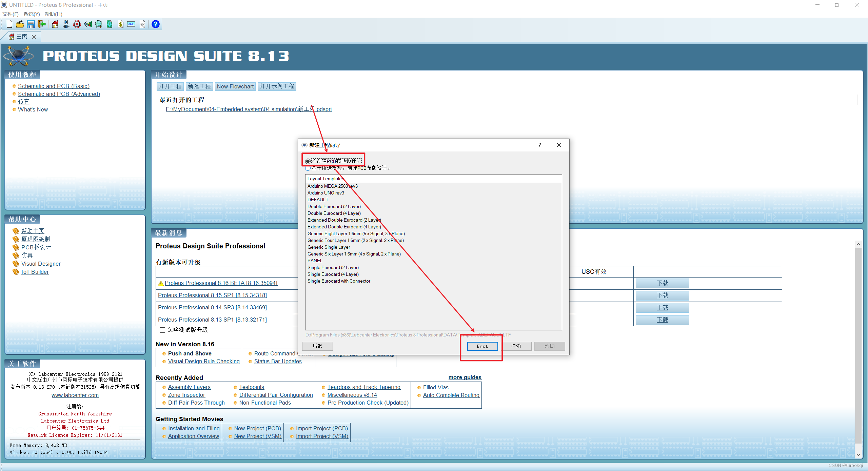Screen dimensions: 868x471
Task: Open the 帮助主页 help link
Action: click(33, 231)
